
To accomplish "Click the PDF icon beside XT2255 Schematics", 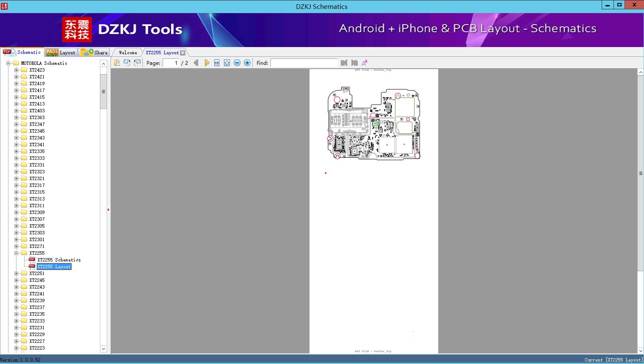I will 32,259.
